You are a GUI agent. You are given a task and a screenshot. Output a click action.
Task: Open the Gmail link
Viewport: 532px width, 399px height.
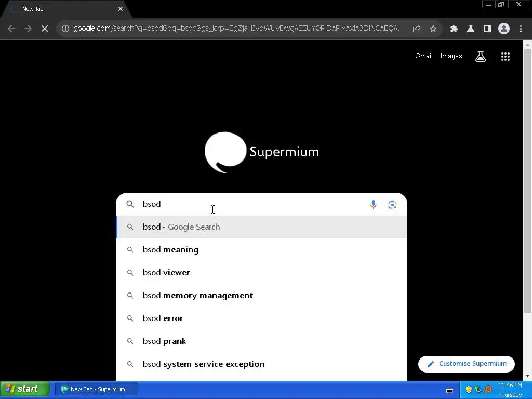click(423, 56)
